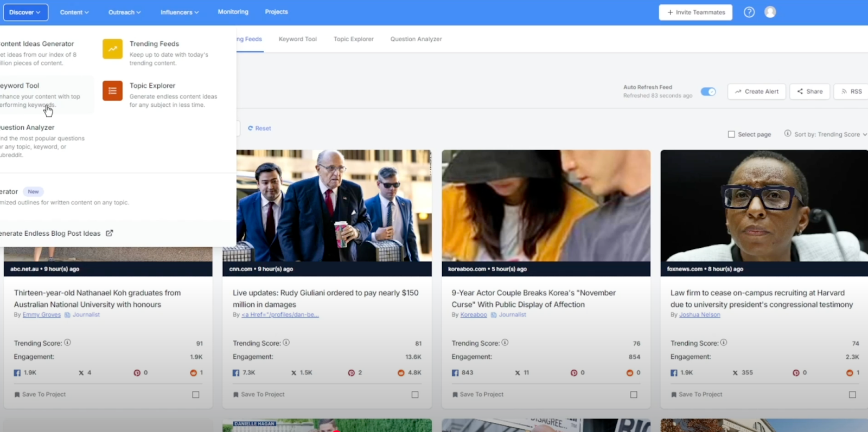Click the Trending Score info icon in Giuliani card
Viewport: 868px width, 432px height.
[286, 343]
